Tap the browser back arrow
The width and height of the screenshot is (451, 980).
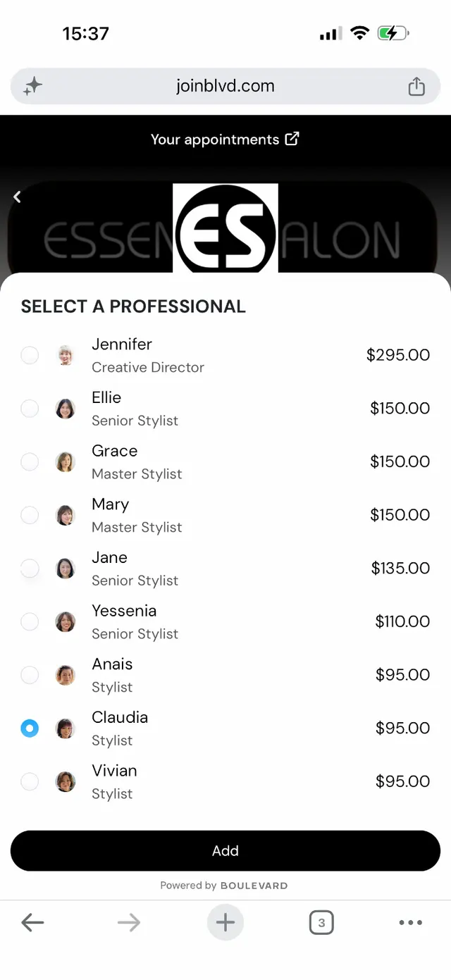32,922
